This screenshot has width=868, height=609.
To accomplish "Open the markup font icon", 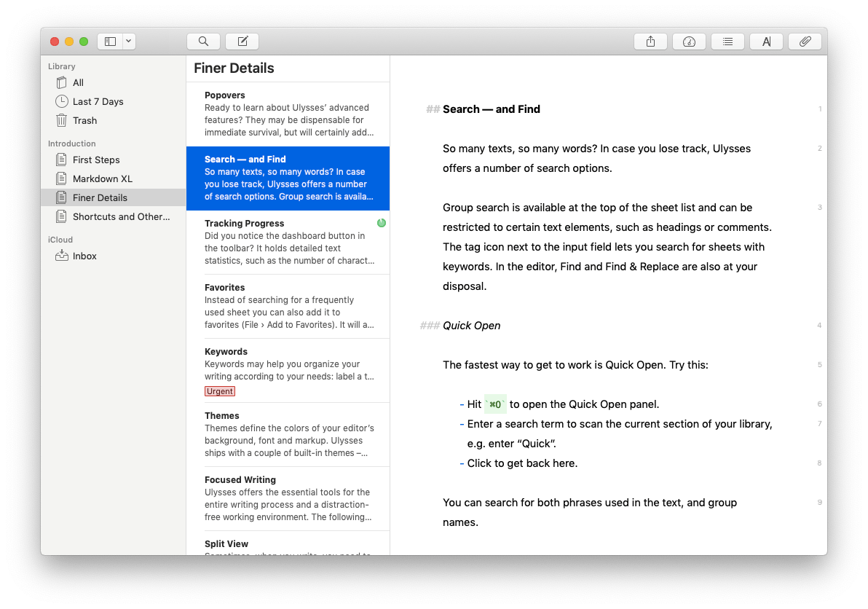I will pos(767,42).
